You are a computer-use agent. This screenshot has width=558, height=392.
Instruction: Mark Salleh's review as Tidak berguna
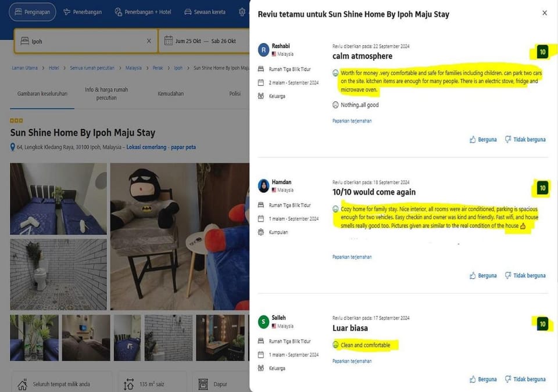(525, 379)
